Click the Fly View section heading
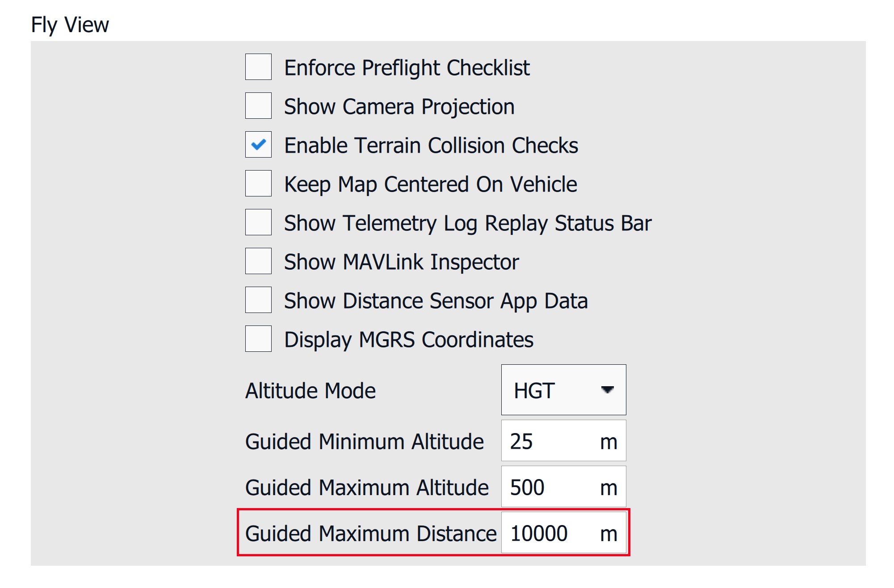This screenshot has height=588, width=894. pos(70,25)
